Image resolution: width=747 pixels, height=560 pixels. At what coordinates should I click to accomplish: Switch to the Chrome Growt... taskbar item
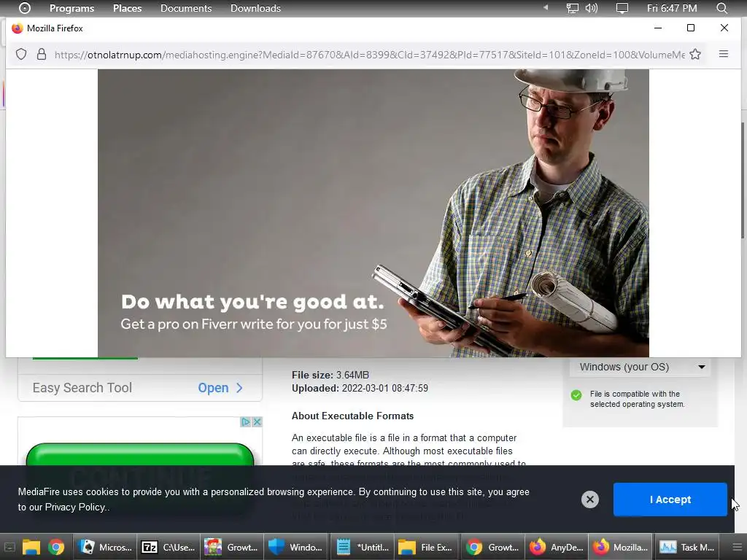pos(492,547)
